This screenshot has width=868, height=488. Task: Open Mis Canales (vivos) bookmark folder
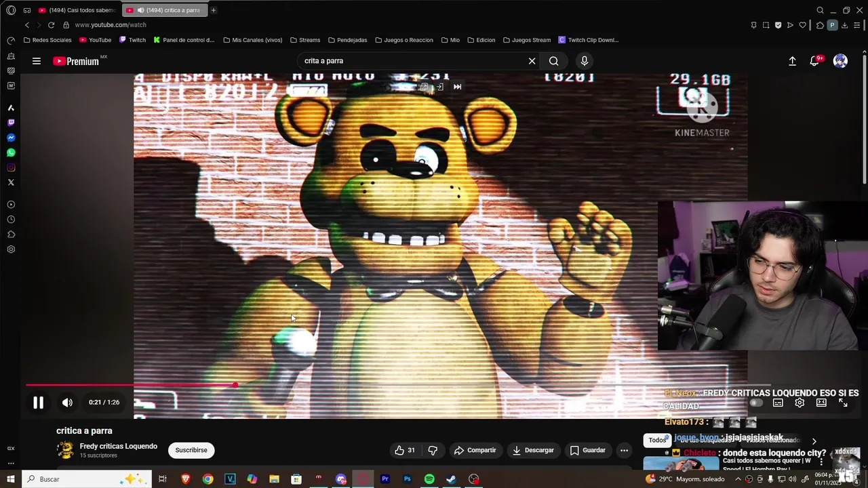tap(252, 40)
